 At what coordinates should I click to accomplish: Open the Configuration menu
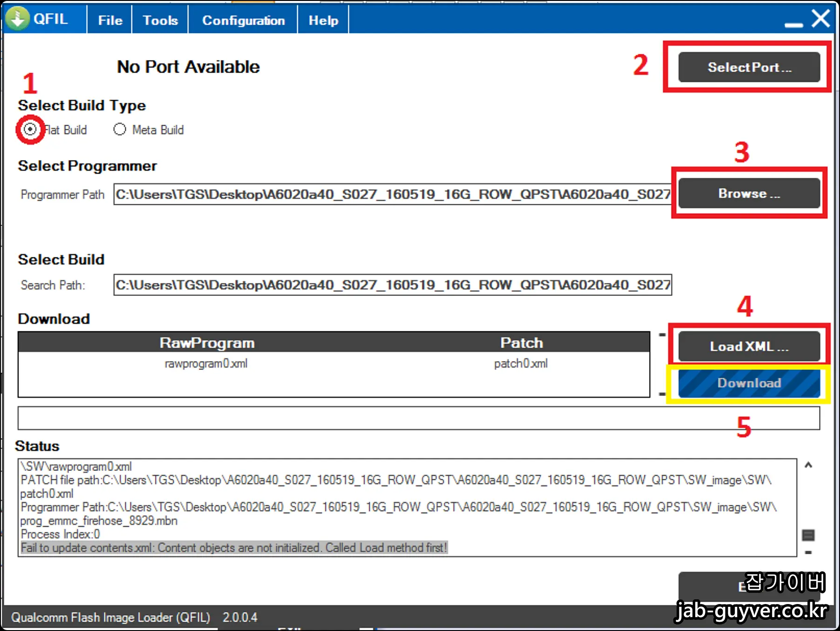pos(243,20)
